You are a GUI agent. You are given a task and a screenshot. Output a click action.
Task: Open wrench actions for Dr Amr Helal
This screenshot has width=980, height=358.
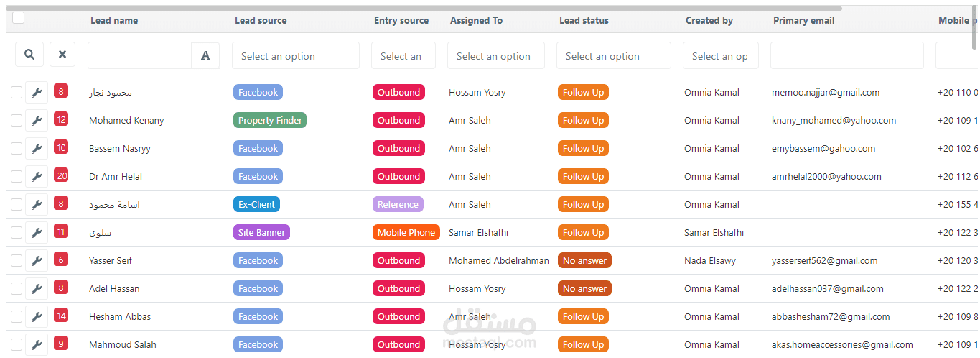37,176
